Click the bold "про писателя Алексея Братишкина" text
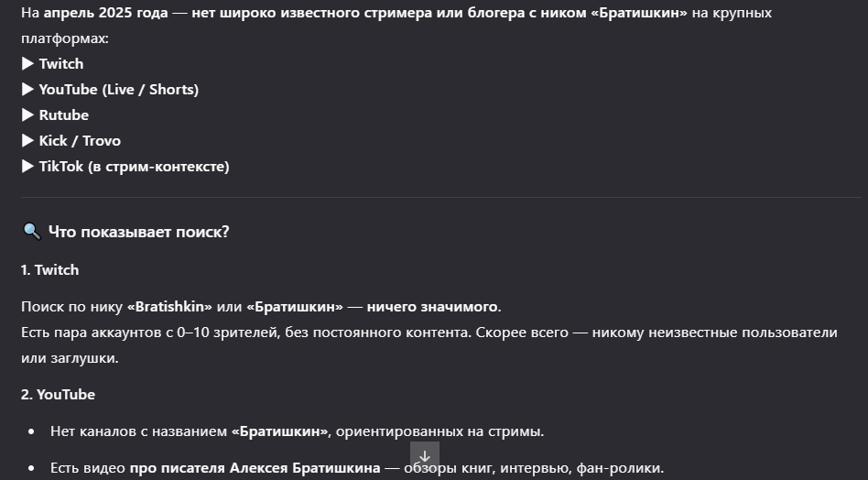Screen dimensions: 868x480 point(255,468)
